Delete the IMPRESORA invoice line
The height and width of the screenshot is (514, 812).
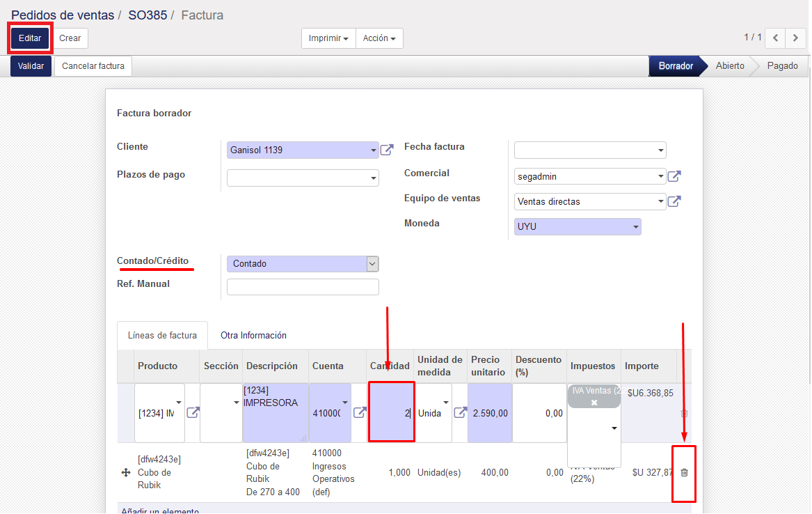684,414
